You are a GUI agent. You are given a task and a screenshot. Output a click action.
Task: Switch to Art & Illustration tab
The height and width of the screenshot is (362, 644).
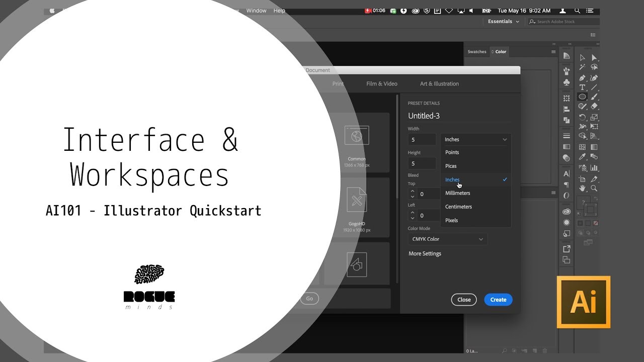click(x=439, y=84)
